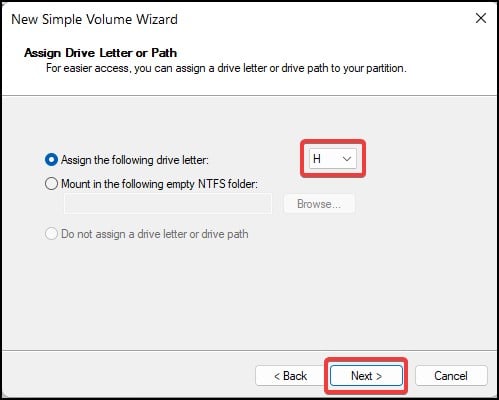Click the 'Do not assign a drive letter or drive path' text

tap(155, 234)
